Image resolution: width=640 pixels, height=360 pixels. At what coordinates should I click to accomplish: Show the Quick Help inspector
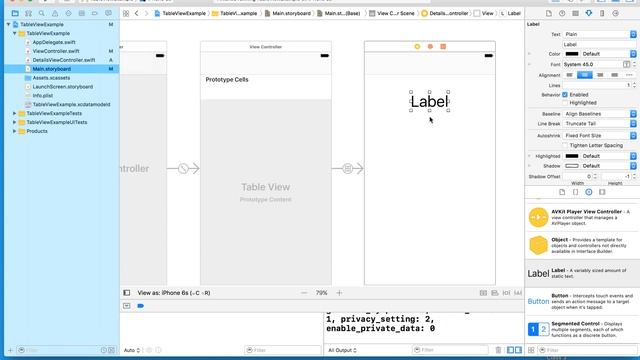[562, 13]
